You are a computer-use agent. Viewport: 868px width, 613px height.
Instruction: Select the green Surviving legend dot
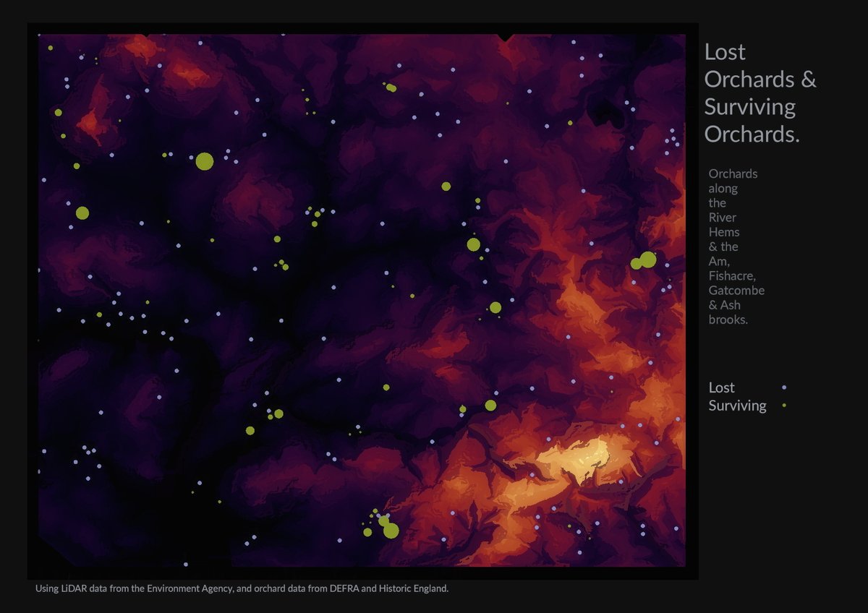tap(784, 406)
